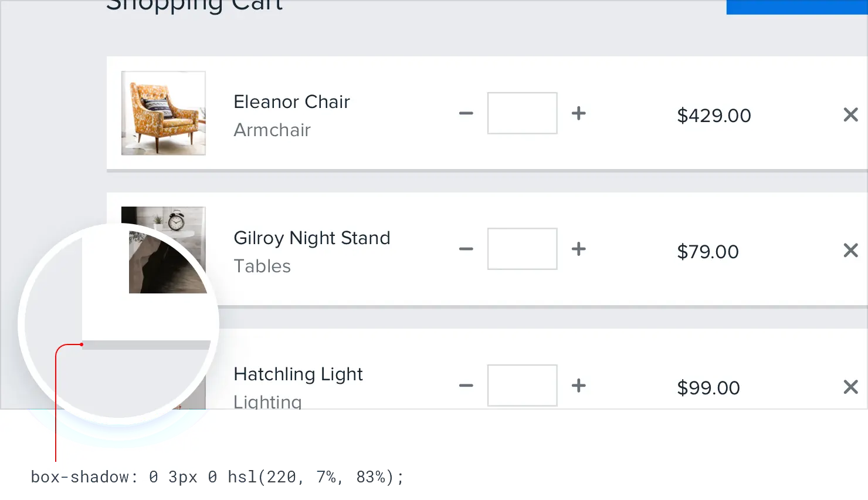
Task: Remove Gilroy Night Stand from cart
Action: (x=850, y=251)
